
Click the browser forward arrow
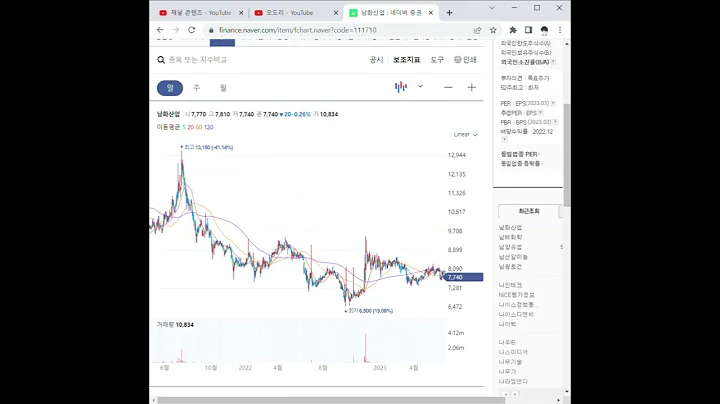pos(175,30)
